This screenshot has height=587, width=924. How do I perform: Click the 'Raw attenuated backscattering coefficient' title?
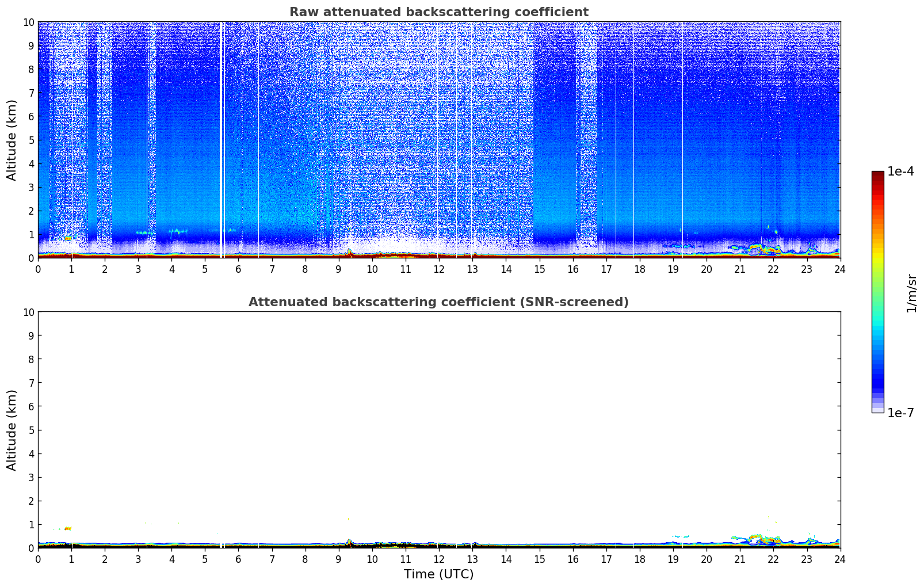coord(438,12)
